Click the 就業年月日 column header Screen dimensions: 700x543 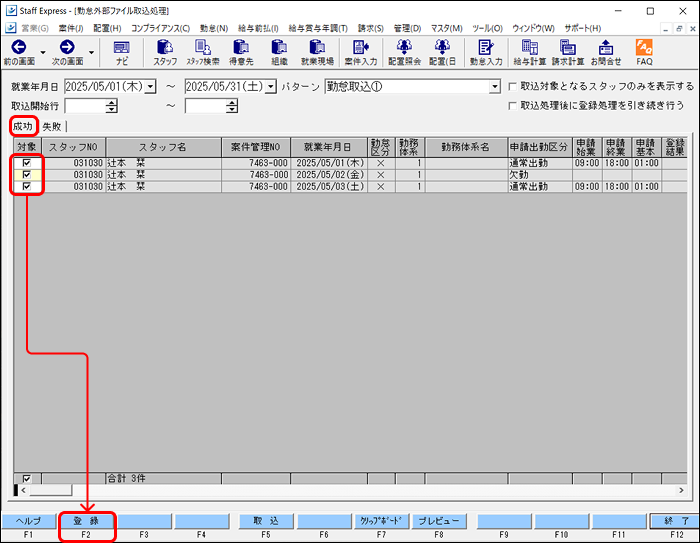(329, 147)
